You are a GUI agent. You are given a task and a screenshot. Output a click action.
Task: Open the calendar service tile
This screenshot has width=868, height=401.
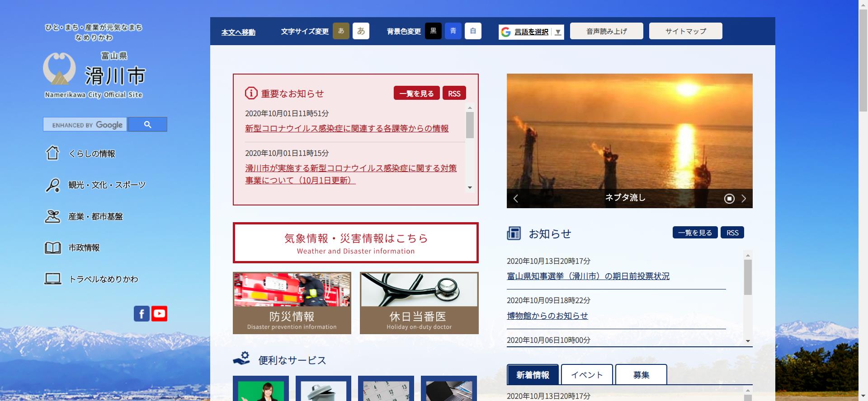[386, 388]
